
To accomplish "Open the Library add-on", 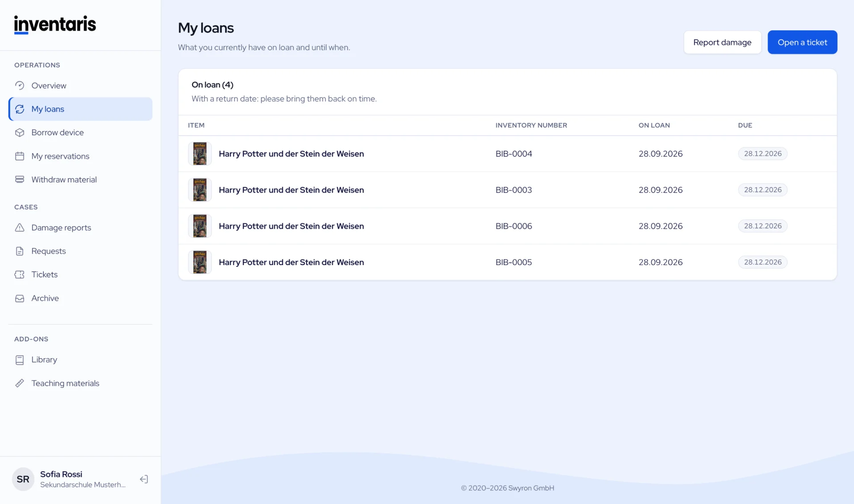I will point(81,360).
